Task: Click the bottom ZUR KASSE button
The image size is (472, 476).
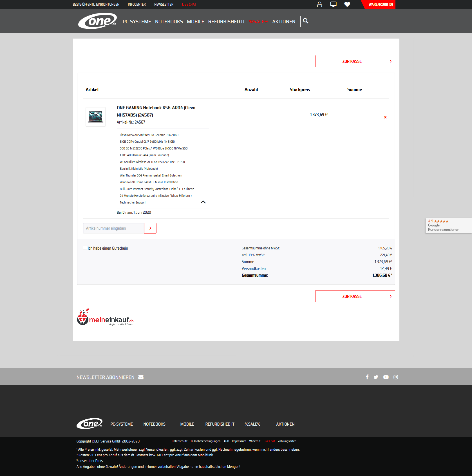Action: pyautogui.click(x=355, y=296)
